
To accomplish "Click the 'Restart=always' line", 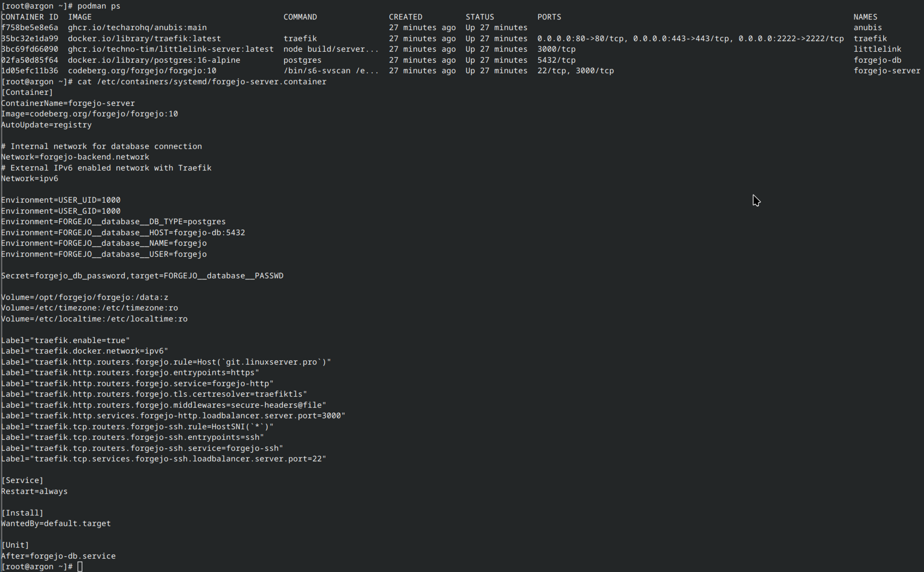I will (34, 492).
